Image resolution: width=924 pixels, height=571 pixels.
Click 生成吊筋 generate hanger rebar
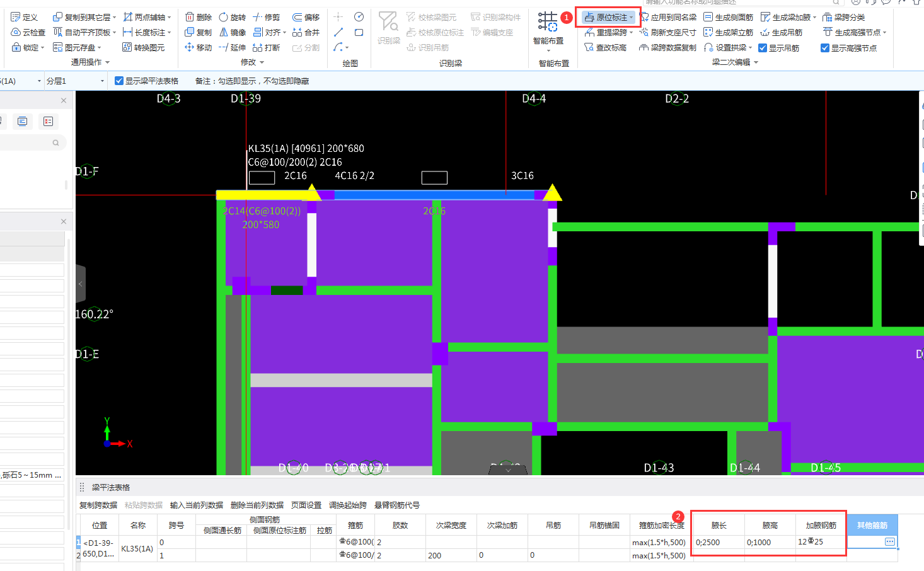coord(782,32)
